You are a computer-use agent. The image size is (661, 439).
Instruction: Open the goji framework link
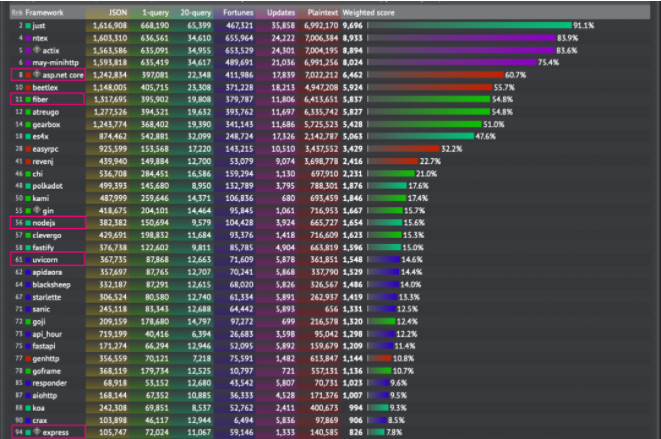coord(39,322)
